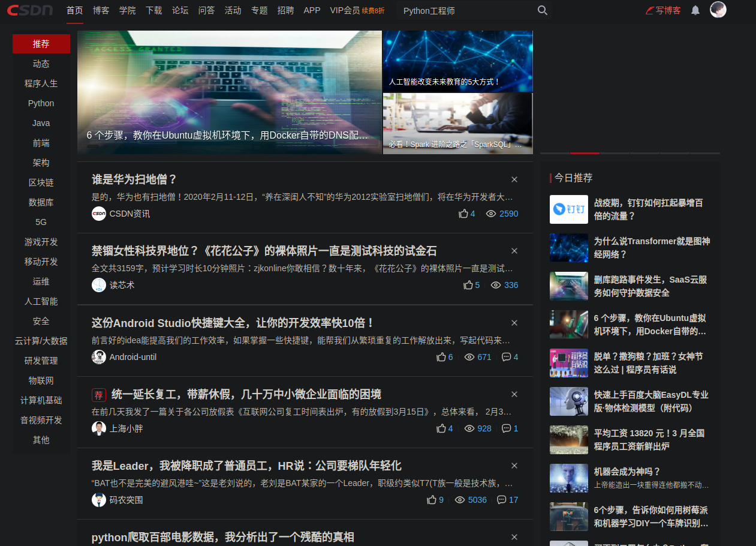Select 云计算/大数据 sidebar category
The image size is (756, 546).
41,341
